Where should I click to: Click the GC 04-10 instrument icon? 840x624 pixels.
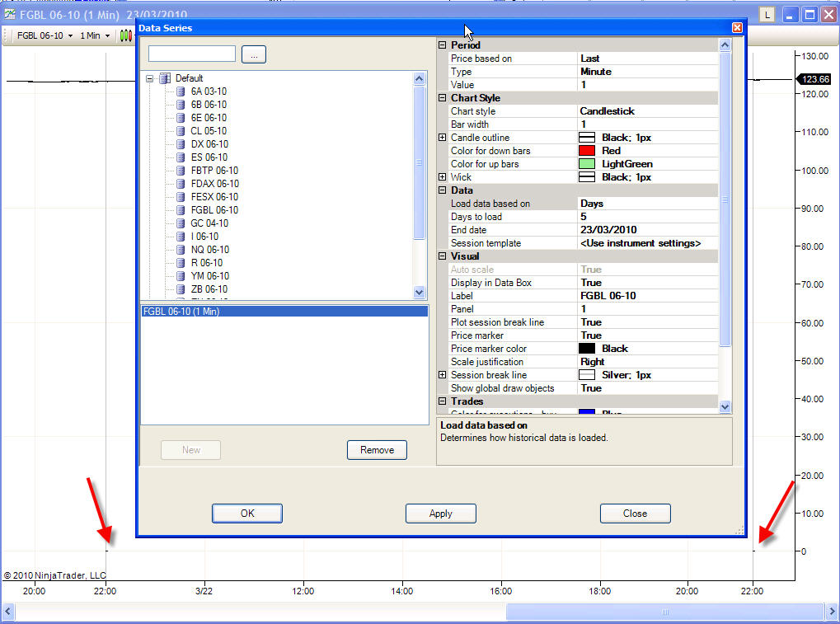pyautogui.click(x=181, y=223)
